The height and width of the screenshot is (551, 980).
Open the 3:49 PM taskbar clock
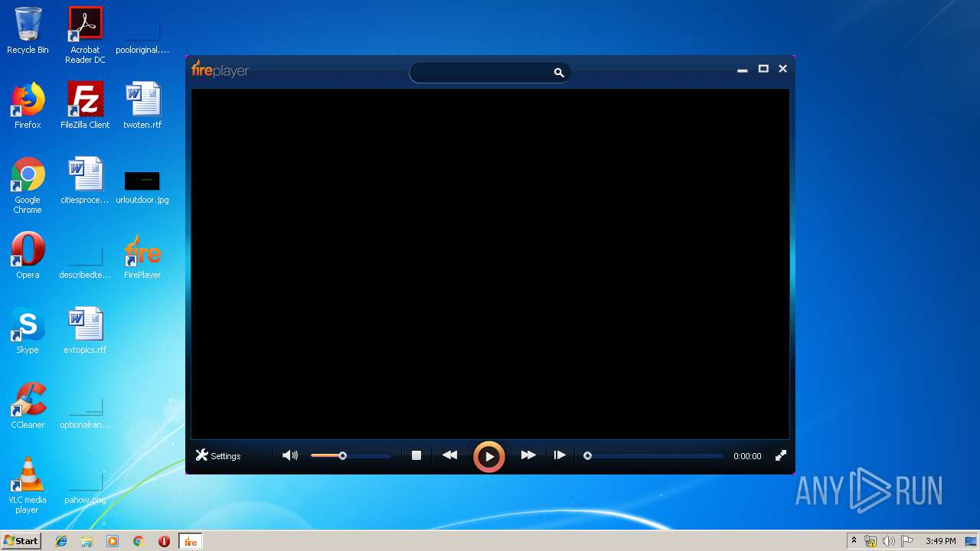[x=940, y=541]
